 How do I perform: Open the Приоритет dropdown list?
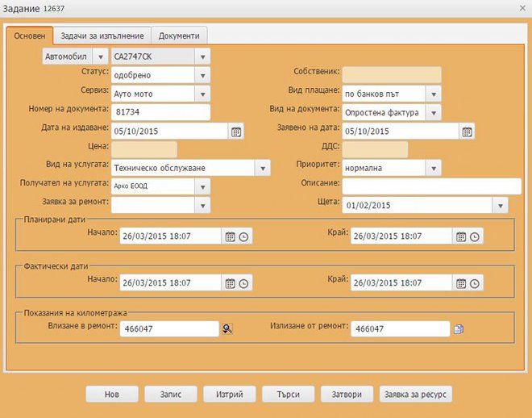click(x=433, y=168)
